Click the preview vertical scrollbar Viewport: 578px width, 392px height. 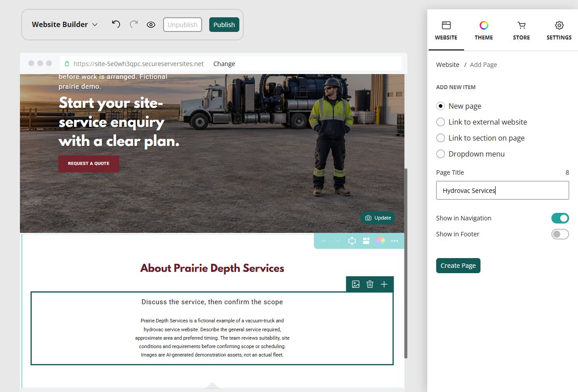coord(406,263)
